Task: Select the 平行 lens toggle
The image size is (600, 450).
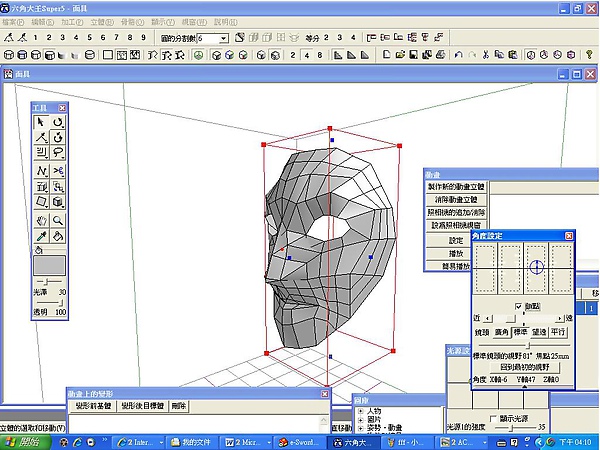Action: click(x=558, y=332)
